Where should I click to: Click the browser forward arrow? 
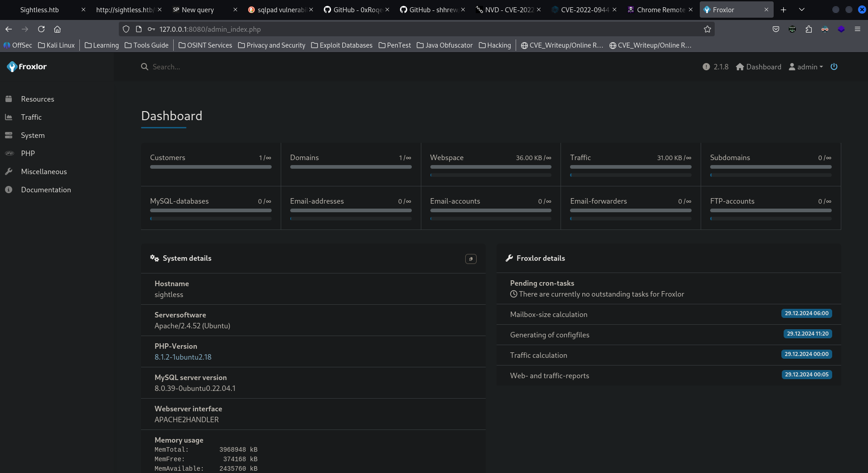[x=25, y=29]
